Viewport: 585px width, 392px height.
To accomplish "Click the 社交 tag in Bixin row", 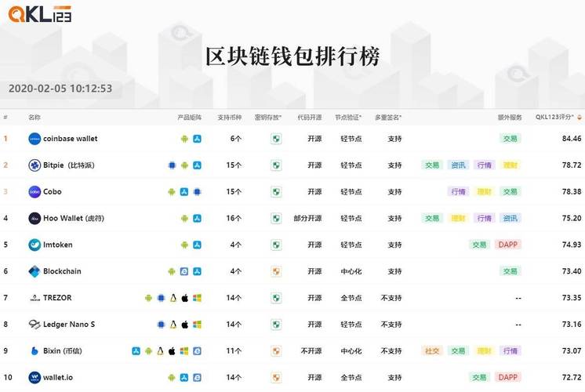I will pos(432,351).
